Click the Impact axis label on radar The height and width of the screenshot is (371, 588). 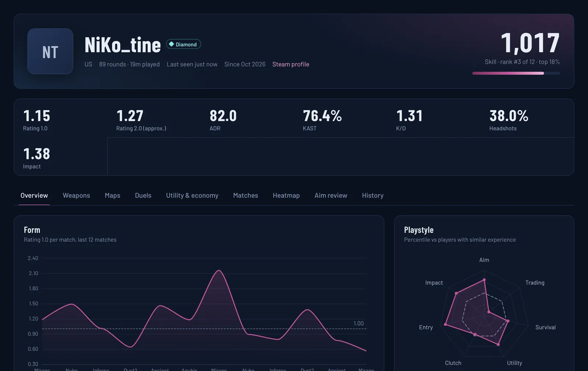coord(434,282)
